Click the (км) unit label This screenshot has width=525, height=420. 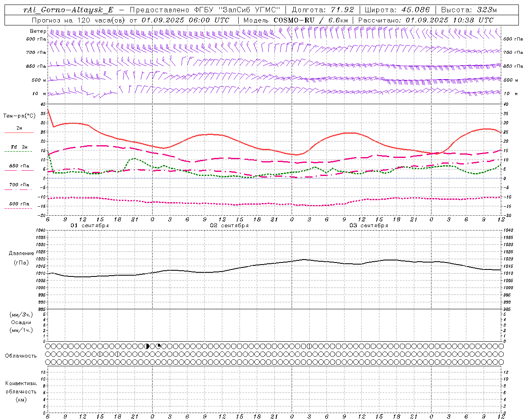click(x=21, y=399)
